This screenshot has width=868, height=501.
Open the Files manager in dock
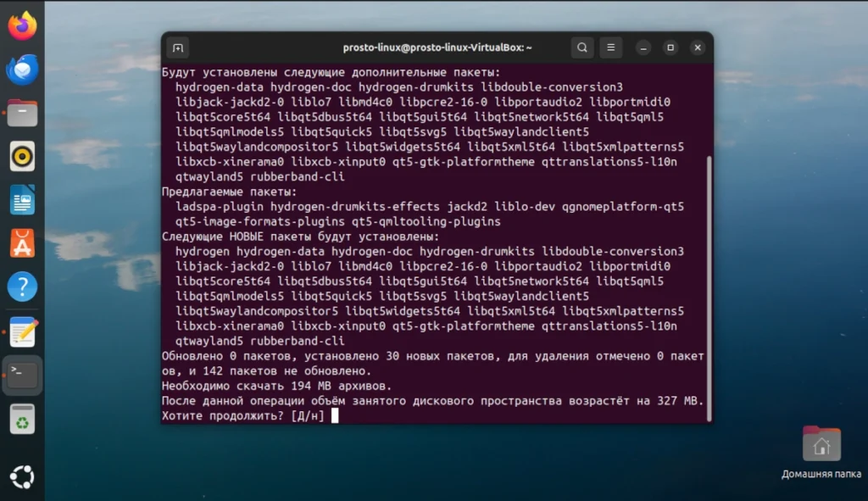tap(22, 113)
